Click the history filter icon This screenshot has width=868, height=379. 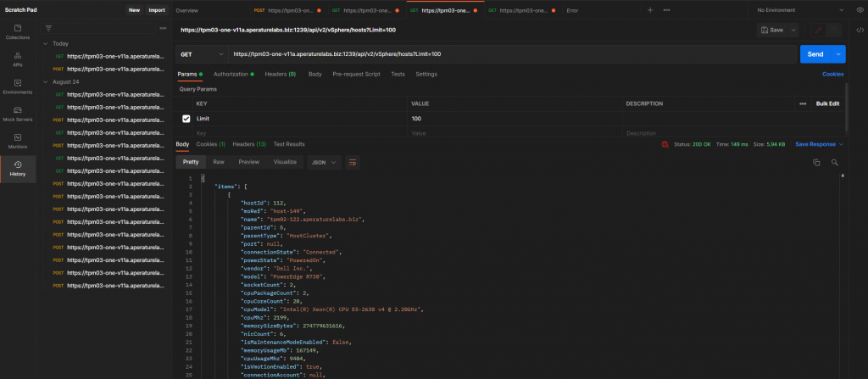[x=48, y=28]
